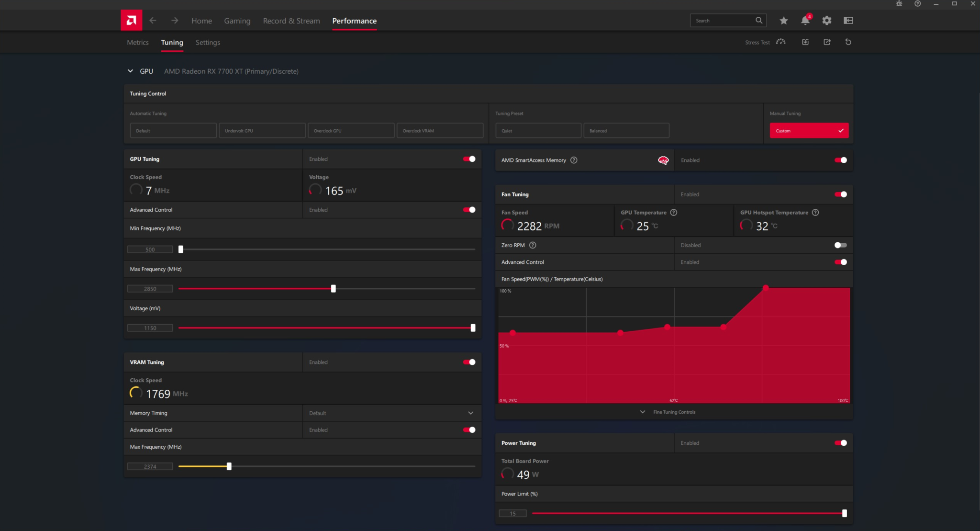
Task: Go forward with the right arrow
Action: (175, 21)
